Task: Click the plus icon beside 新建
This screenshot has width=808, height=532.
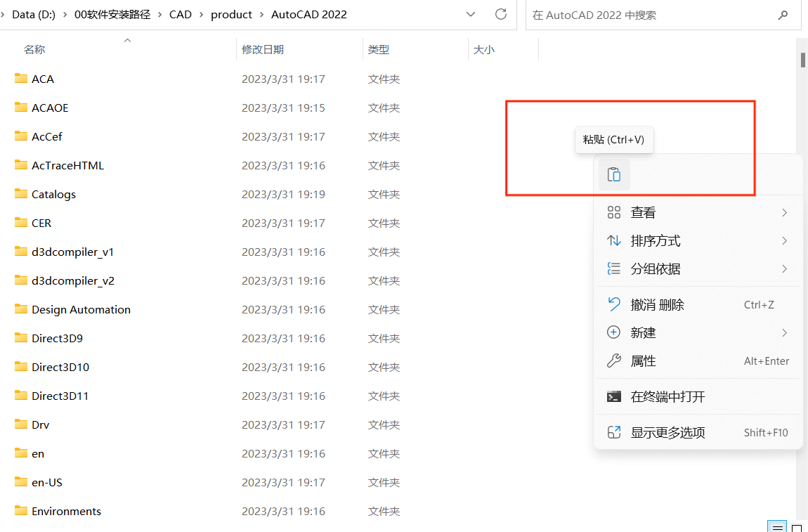Action: [x=614, y=332]
